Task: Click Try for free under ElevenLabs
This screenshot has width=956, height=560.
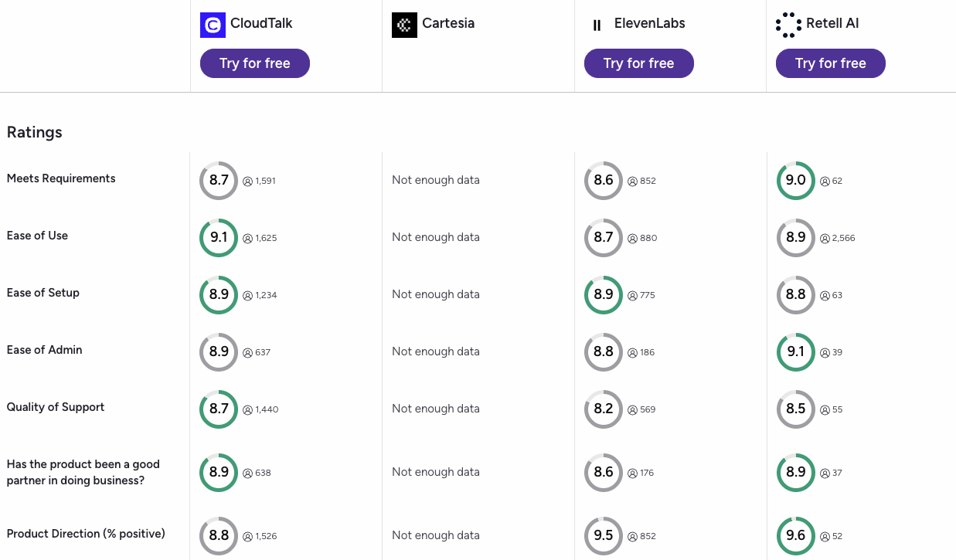Action: tap(639, 63)
